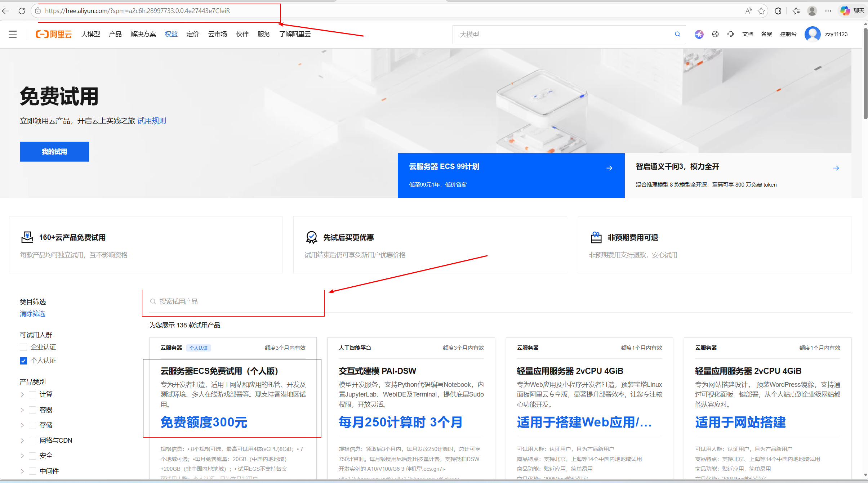Image resolution: width=868 pixels, height=483 pixels.
Task: Expand the 计算 category chevron
Action: tap(22, 394)
